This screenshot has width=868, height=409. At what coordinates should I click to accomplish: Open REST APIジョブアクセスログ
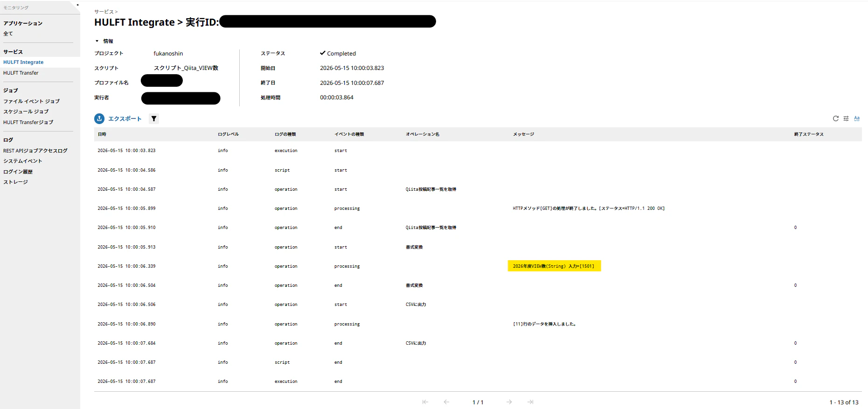(35, 151)
